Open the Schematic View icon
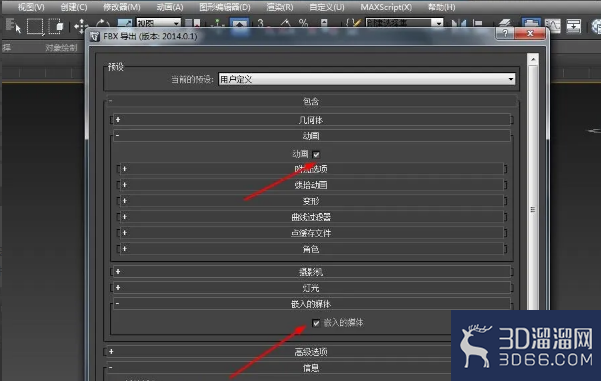 573,26
